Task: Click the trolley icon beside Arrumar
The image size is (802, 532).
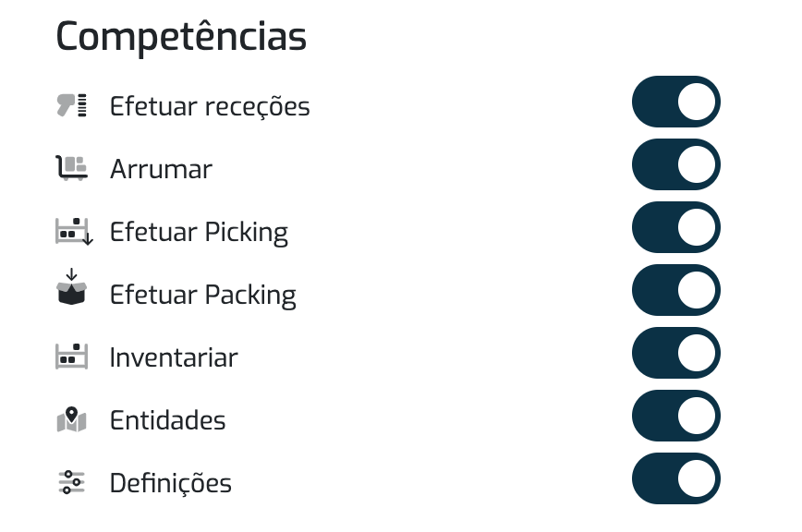Action: click(x=72, y=168)
